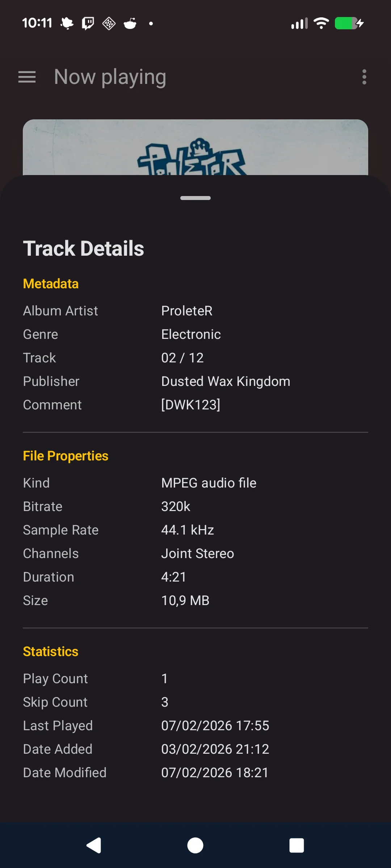The height and width of the screenshot is (868, 391).
Task: Tap the Metadata section header
Action: pyautogui.click(x=50, y=284)
